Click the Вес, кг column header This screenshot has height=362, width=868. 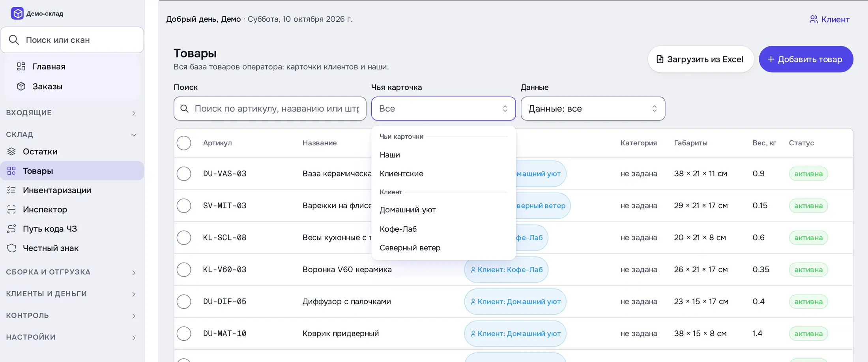[764, 143]
